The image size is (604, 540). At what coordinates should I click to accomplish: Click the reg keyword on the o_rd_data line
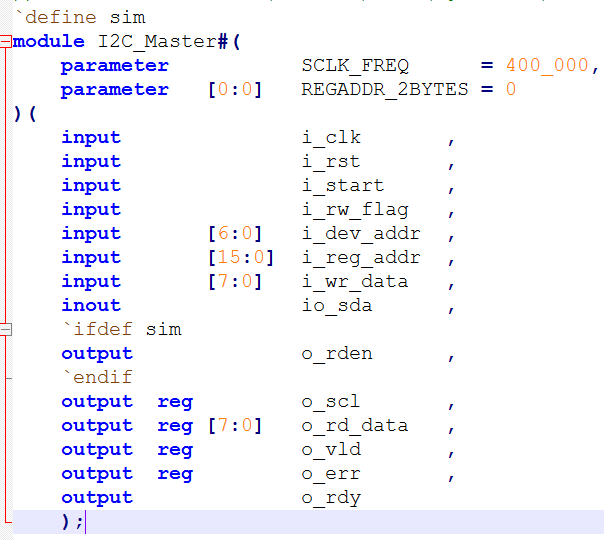(175, 427)
